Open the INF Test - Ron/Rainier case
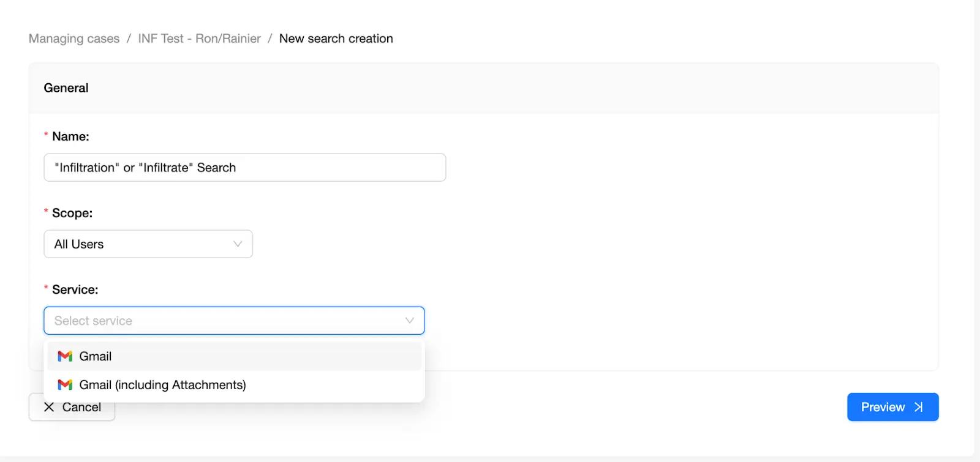 [199, 38]
